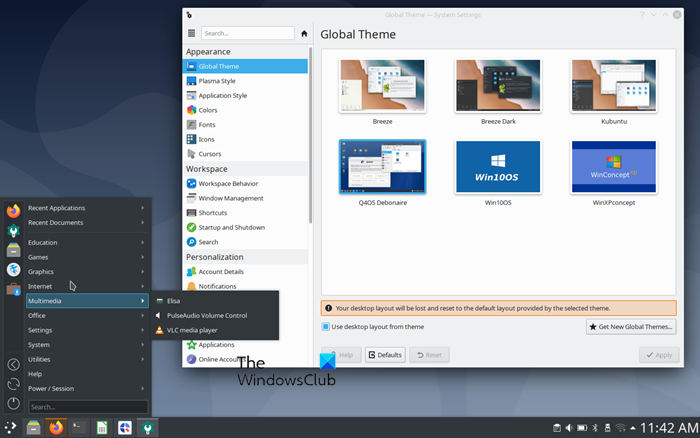This screenshot has width=700, height=438.
Task: Open Window Management settings
Action: (245, 198)
